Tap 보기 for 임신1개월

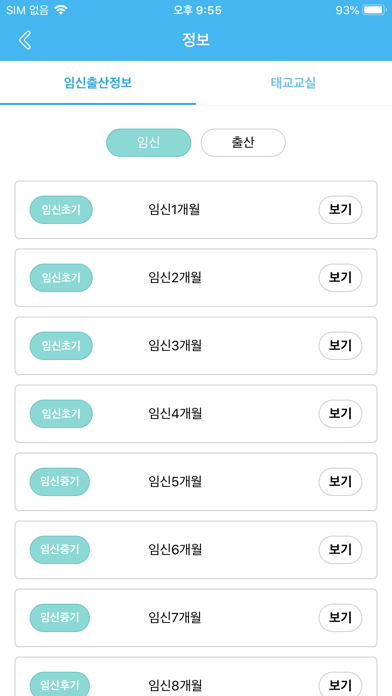click(341, 210)
